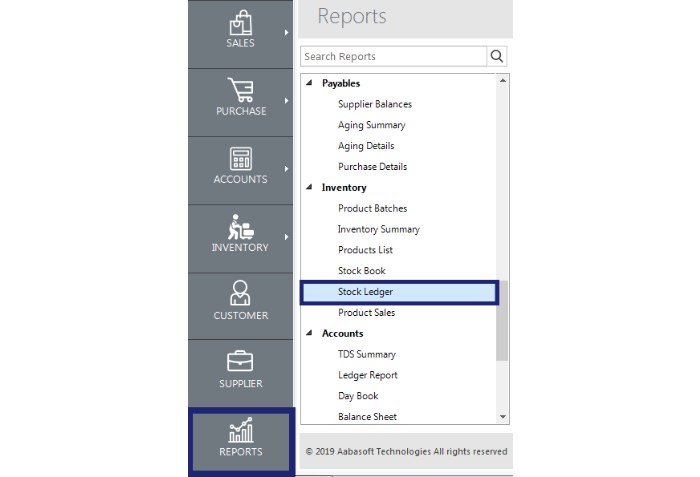Open the Ledger Report entry
Viewport: 700px width, 477px height.
coord(367,375)
